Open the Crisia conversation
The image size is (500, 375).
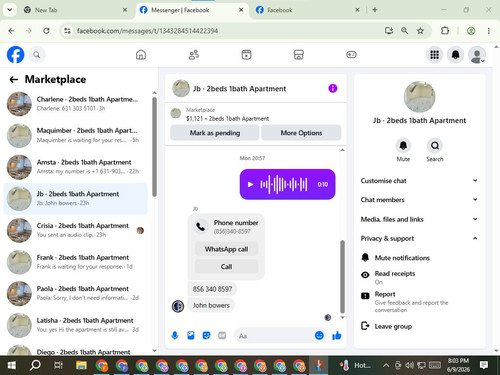[76, 230]
